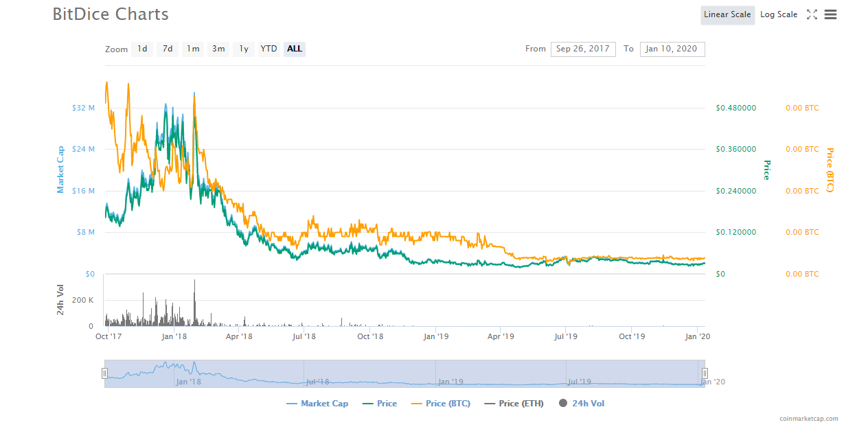This screenshot has width=868, height=440.
Task: Toggle green Price series in legend
Action: [380, 404]
